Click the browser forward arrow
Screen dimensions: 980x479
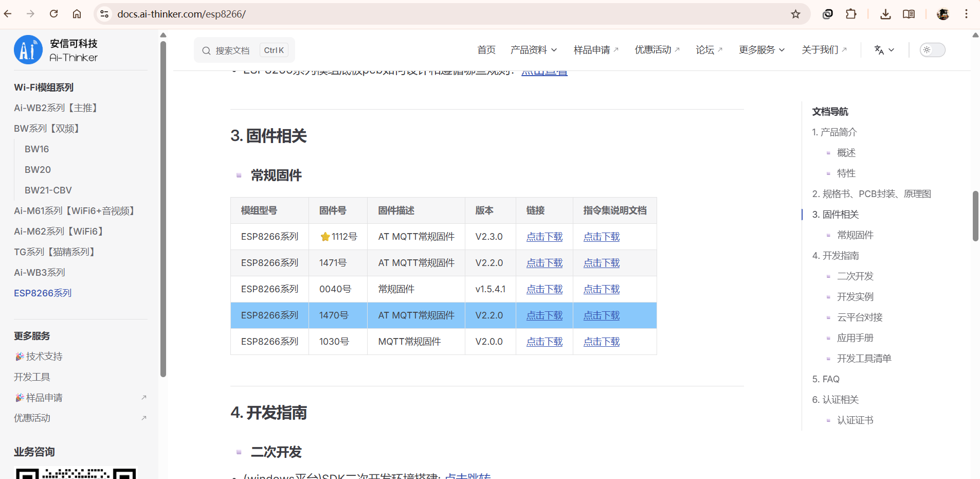(x=30, y=14)
